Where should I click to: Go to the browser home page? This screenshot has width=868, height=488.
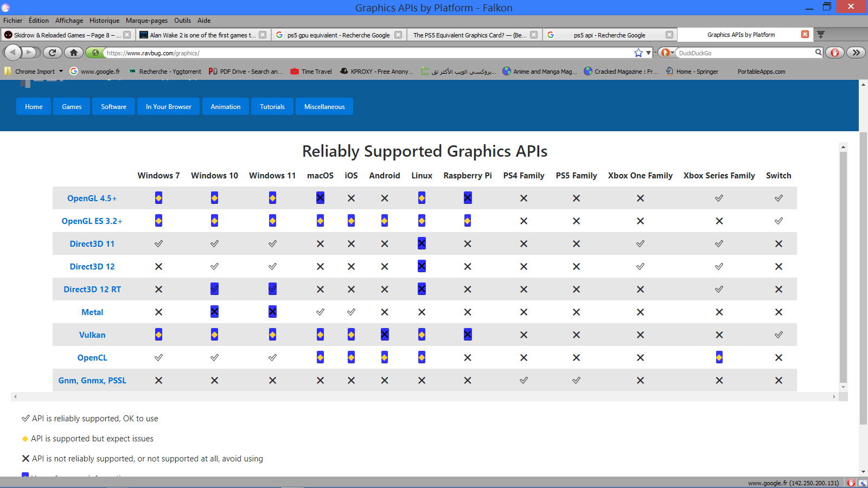(74, 53)
